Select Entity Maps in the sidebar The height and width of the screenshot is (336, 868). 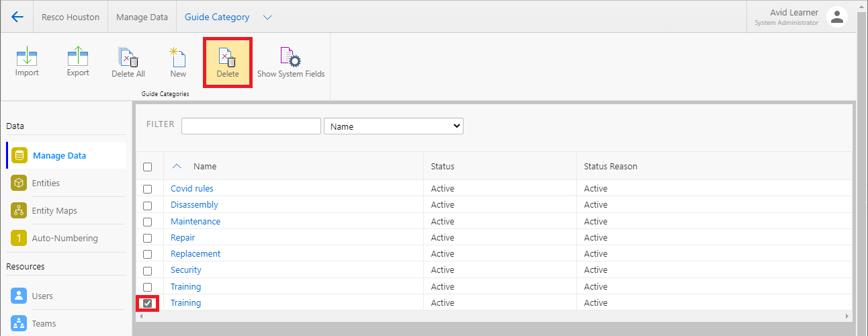pos(54,210)
